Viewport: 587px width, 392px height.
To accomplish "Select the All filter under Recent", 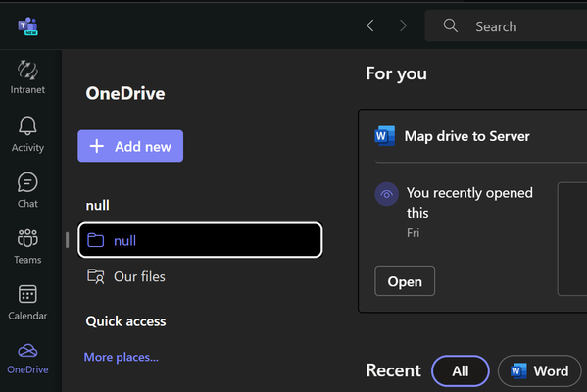I will click(x=460, y=371).
